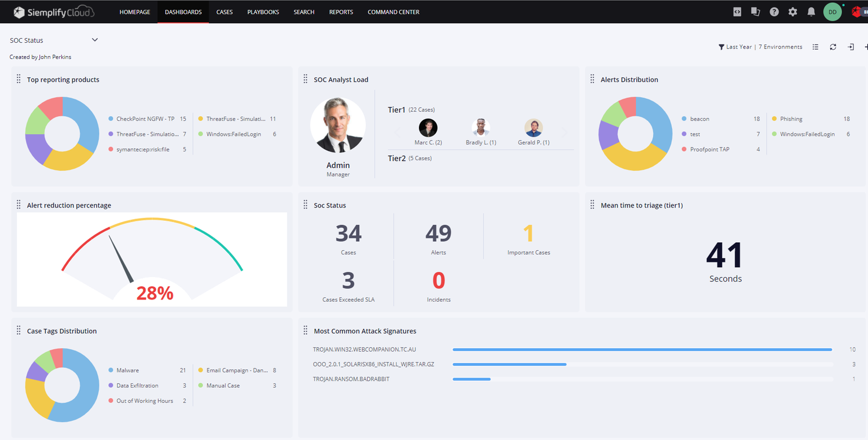This screenshot has width=868, height=440.
Task: Open notifications via the bell icon
Action: click(811, 12)
